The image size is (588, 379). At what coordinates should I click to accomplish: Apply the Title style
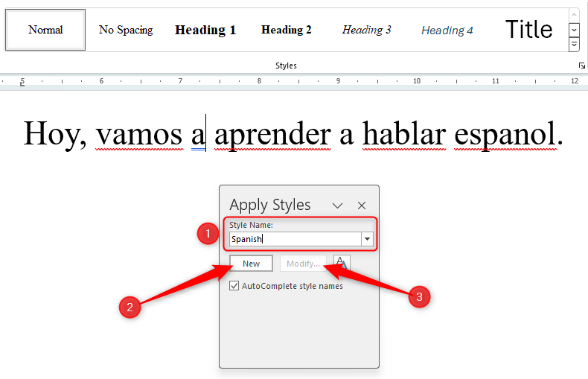pos(528,30)
